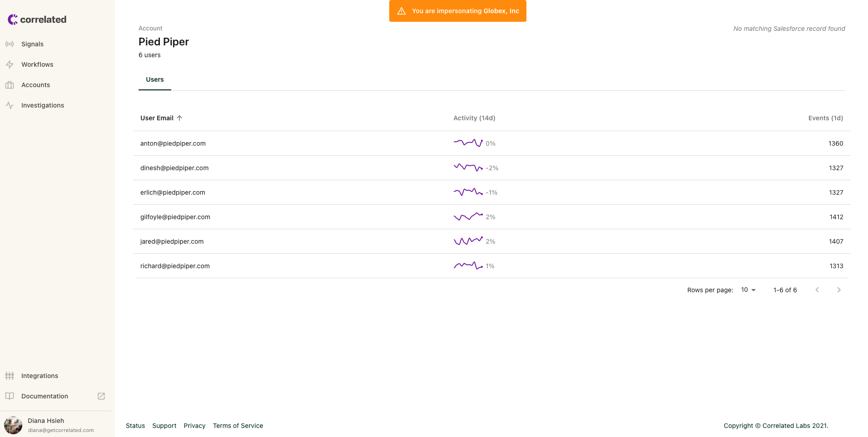Image resolution: width=868 pixels, height=437 pixels.
Task: Click dinesh's activity sparkline
Action: 468,167
